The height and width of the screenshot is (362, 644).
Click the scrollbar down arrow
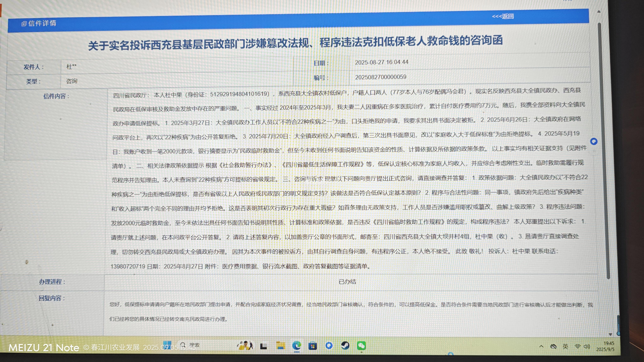[x=610, y=335]
